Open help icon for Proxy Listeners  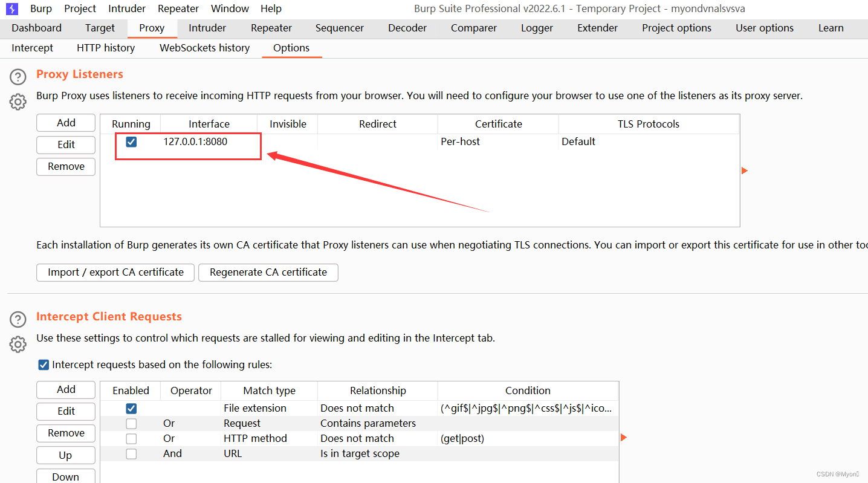[18, 77]
